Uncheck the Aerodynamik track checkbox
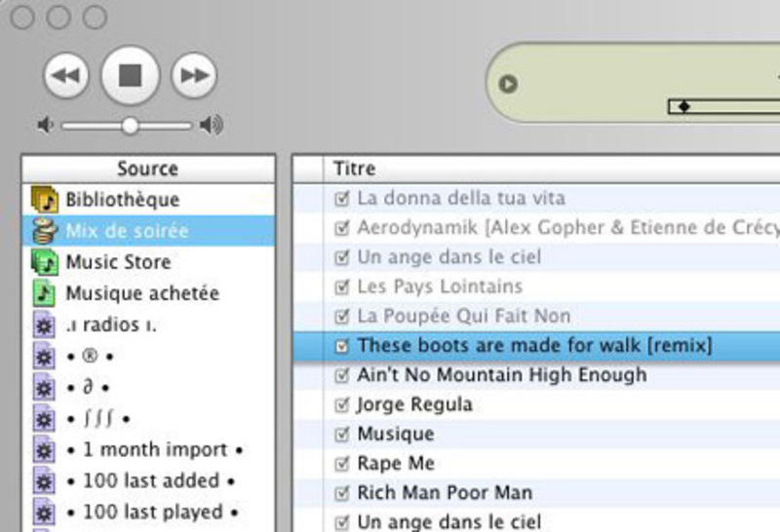Viewport: 780px width, 532px height. pyautogui.click(x=342, y=228)
